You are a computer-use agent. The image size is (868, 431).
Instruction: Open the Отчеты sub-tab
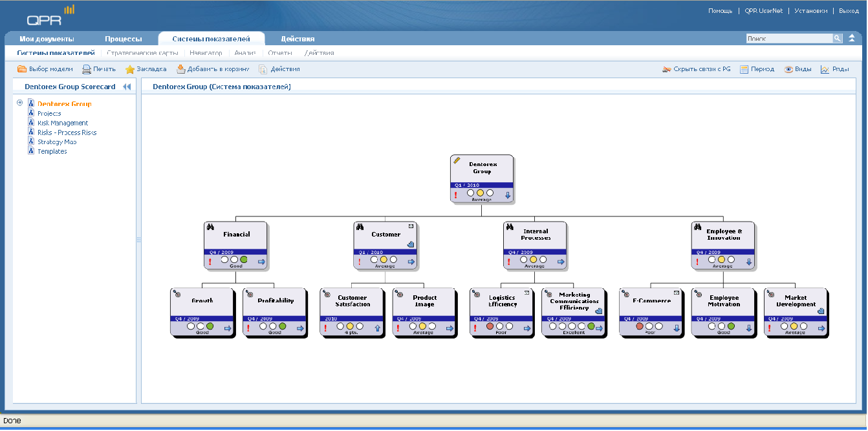(280, 53)
